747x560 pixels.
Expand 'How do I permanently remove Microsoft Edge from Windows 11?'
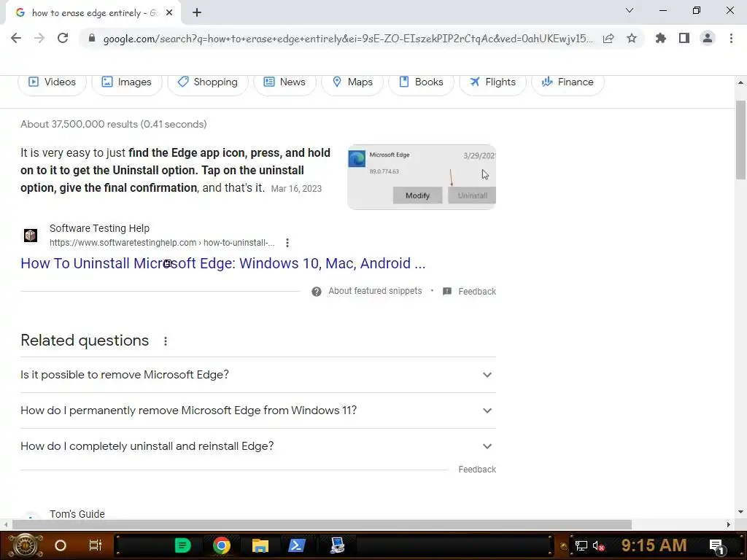258,411
